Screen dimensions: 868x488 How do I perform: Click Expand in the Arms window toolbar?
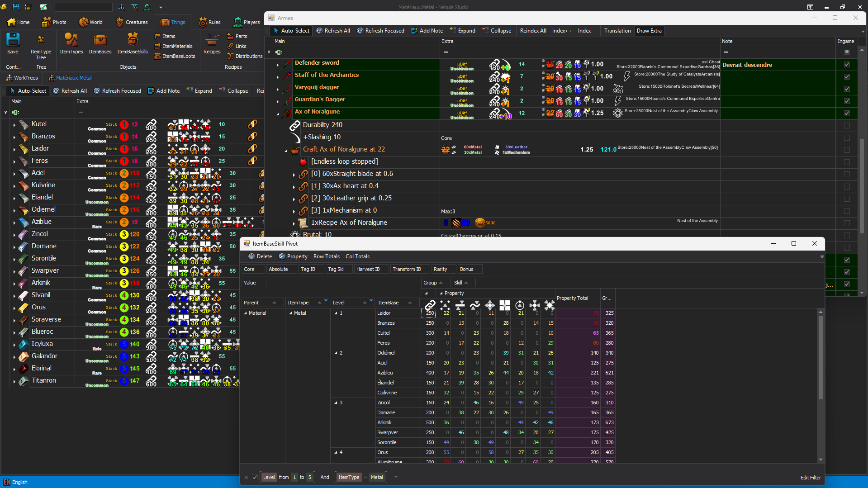(x=462, y=31)
